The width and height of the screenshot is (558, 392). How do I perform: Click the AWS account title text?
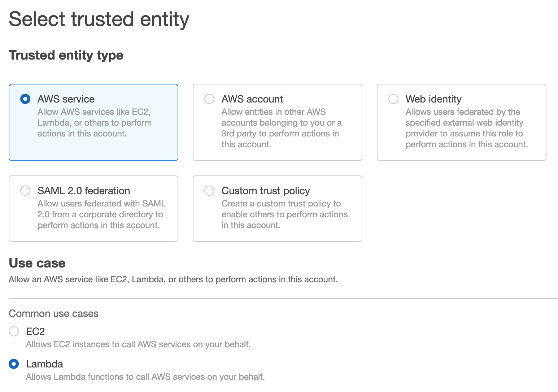point(252,99)
